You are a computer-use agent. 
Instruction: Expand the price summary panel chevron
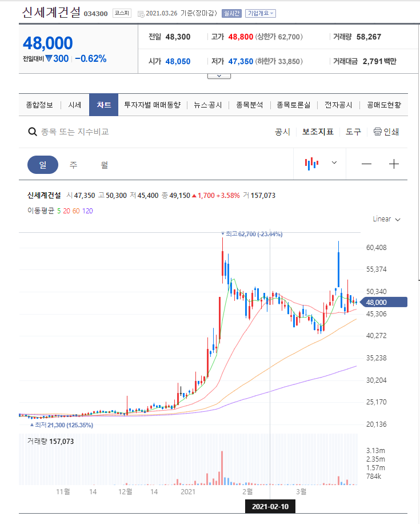[x=219, y=76]
